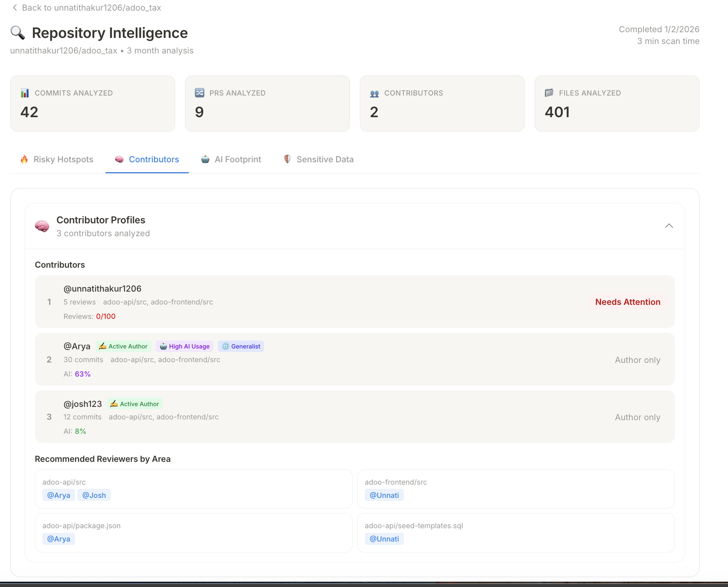Click the shield icon next to Sensitive Data
Image resolution: width=728 pixels, height=587 pixels.
[x=287, y=159]
